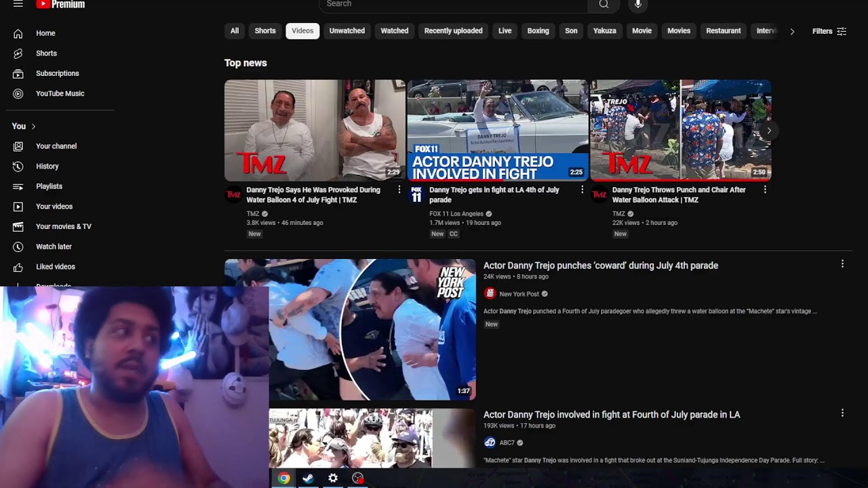Select the Restaurant filter chip
The image size is (868, 488).
click(724, 31)
